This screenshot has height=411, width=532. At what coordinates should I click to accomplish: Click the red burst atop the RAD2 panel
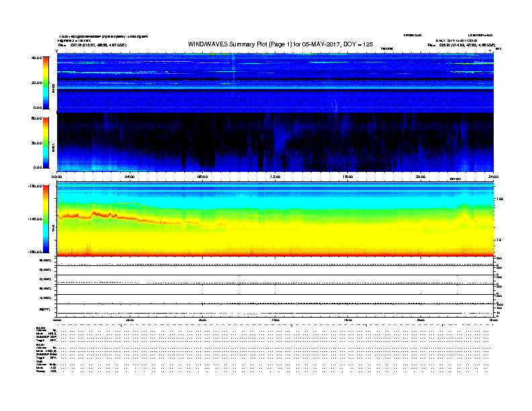point(97,53)
